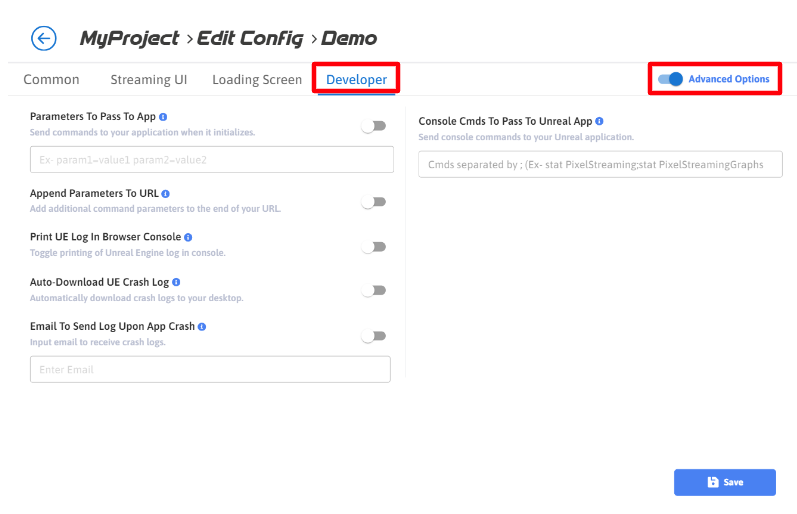Click the back arrow icon
The height and width of the screenshot is (514, 797).
click(44, 39)
